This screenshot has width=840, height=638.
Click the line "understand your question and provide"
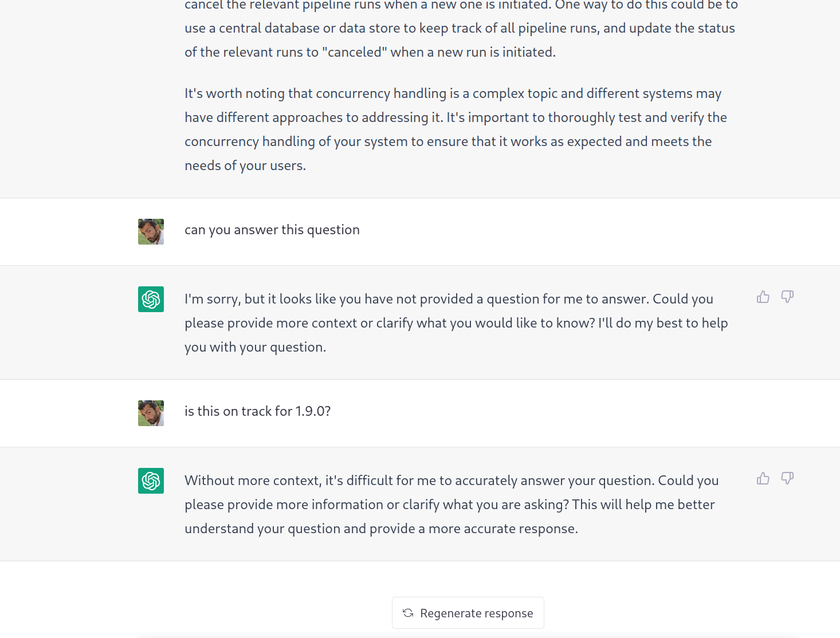(381, 529)
